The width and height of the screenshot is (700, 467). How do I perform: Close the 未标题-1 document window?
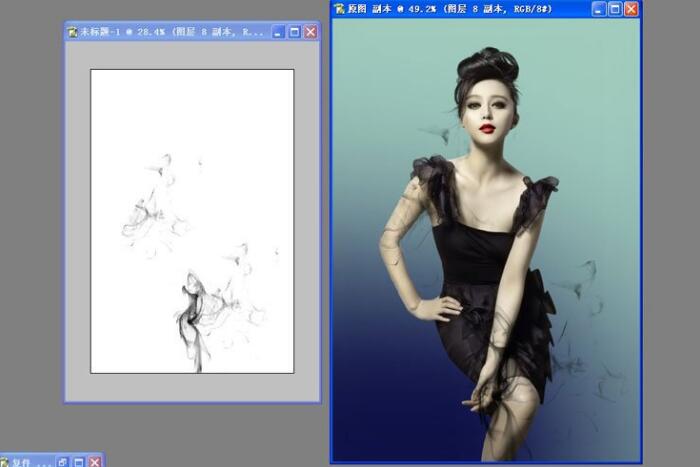coord(310,32)
